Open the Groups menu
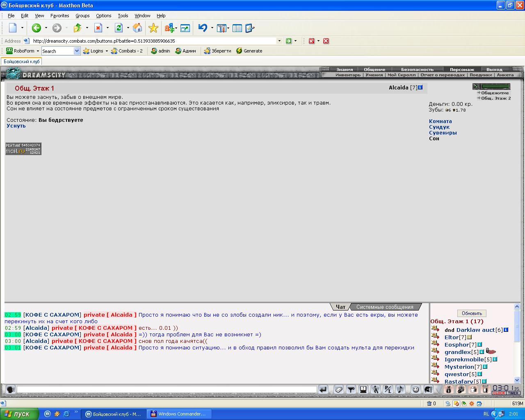 pyautogui.click(x=82, y=16)
